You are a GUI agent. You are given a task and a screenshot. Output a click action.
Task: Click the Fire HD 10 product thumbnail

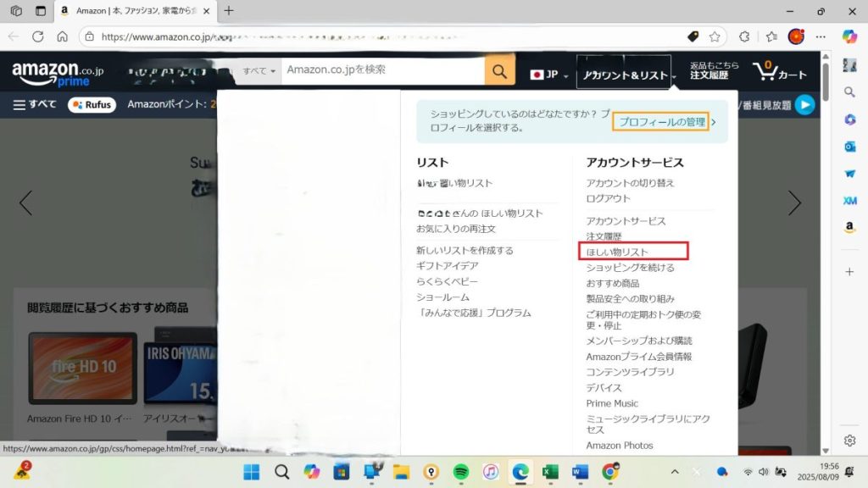tap(82, 368)
